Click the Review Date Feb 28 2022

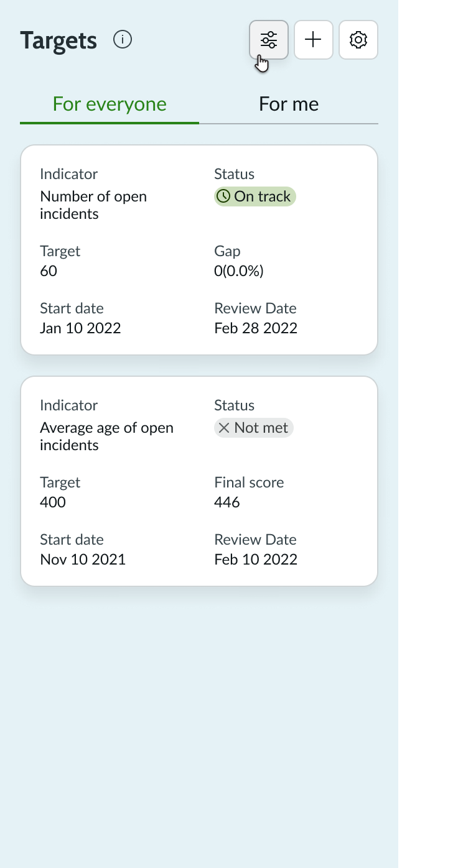(x=256, y=328)
